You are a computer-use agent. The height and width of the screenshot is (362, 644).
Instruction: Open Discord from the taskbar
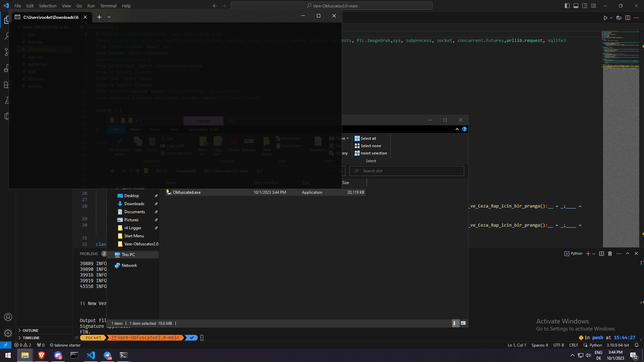click(x=58, y=355)
